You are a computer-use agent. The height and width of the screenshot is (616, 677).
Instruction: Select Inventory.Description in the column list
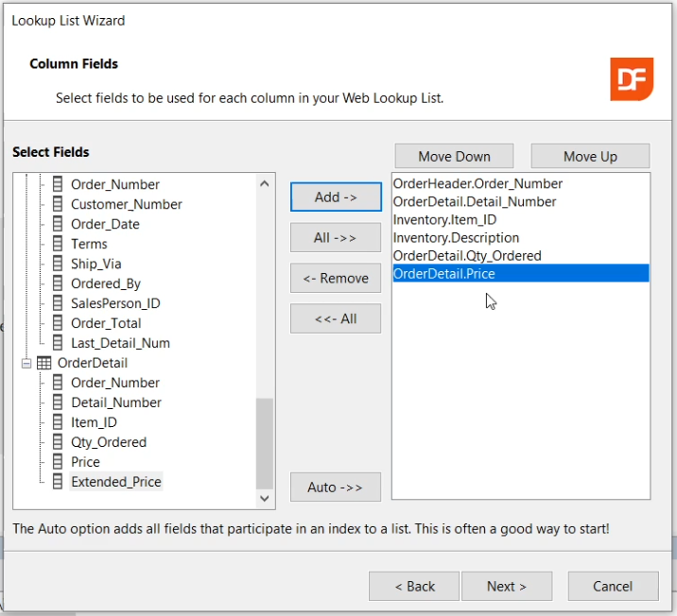point(456,238)
